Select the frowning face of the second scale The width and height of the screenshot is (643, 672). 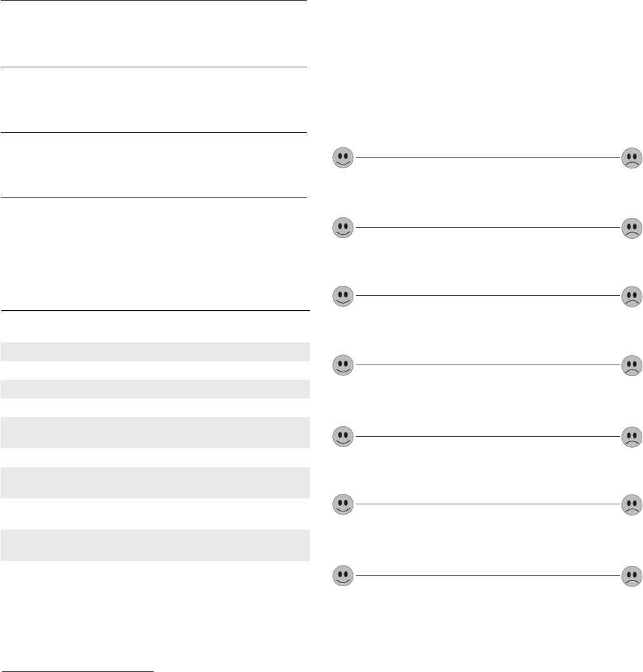631,227
